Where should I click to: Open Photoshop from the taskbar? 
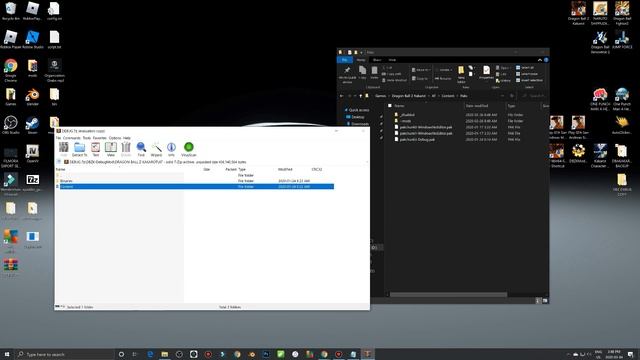coord(266,354)
